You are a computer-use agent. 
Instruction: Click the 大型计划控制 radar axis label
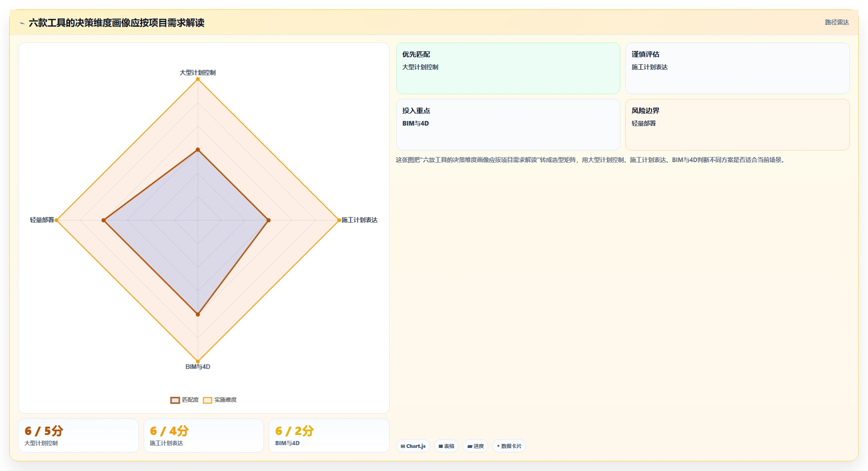point(198,72)
